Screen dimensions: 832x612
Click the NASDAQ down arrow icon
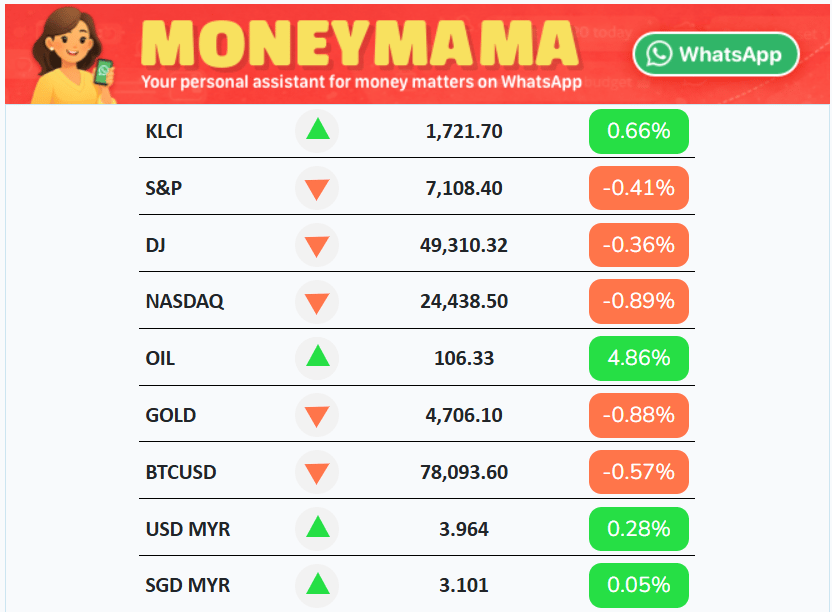[317, 301]
